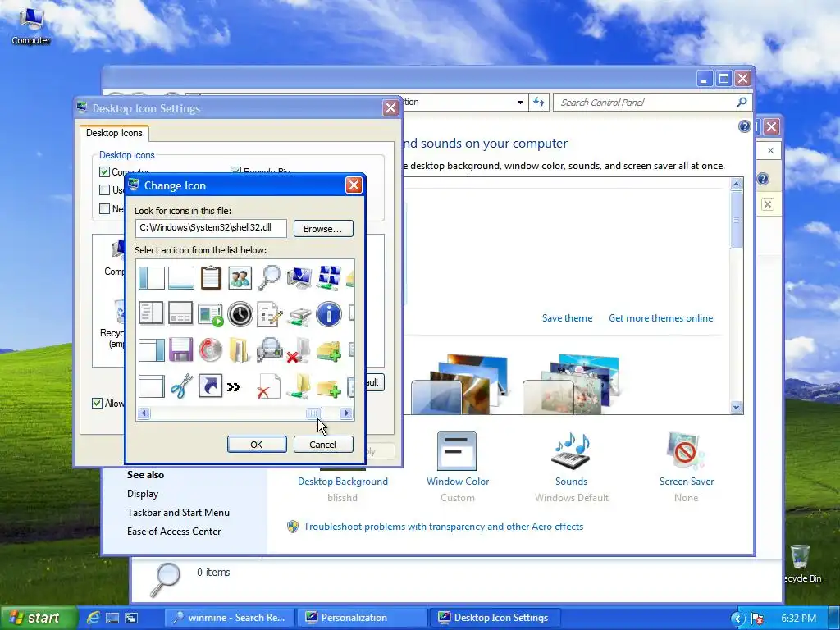Switch to Desktop Icon Settings taskbar button
Screen dimensions: 840x630
click(495, 618)
